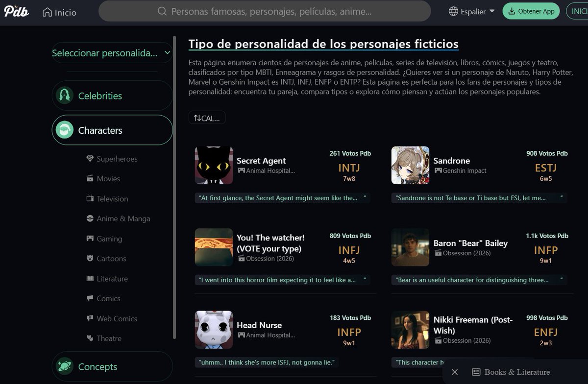Open comment "Sandrone is not Te base"
This screenshot has height=384, width=588.
tap(480, 198)
